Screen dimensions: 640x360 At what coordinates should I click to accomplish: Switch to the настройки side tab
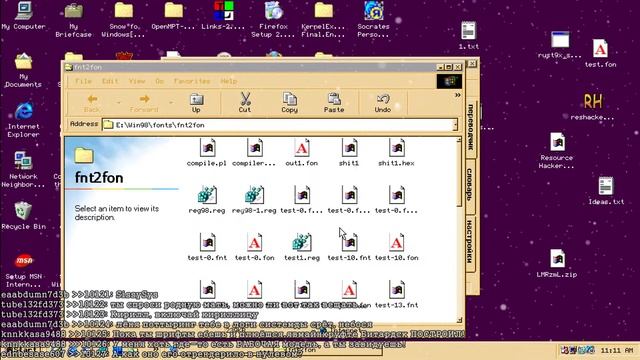470,242
